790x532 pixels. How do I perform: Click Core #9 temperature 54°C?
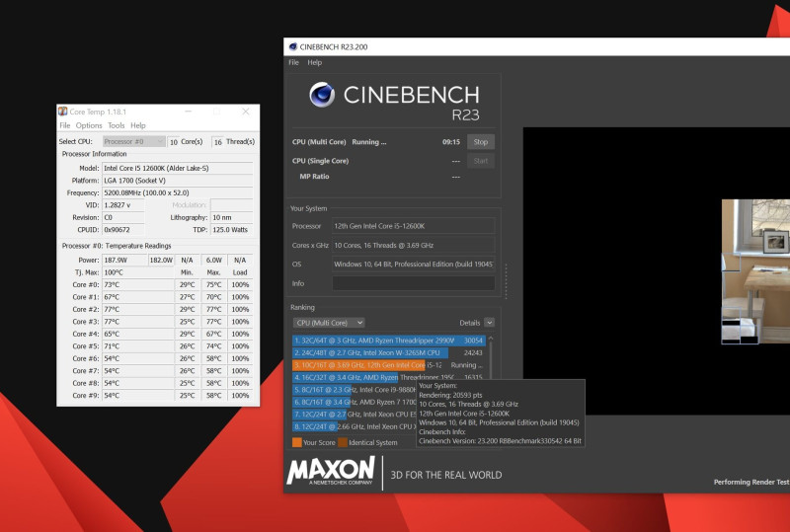(x=138, y=396)
